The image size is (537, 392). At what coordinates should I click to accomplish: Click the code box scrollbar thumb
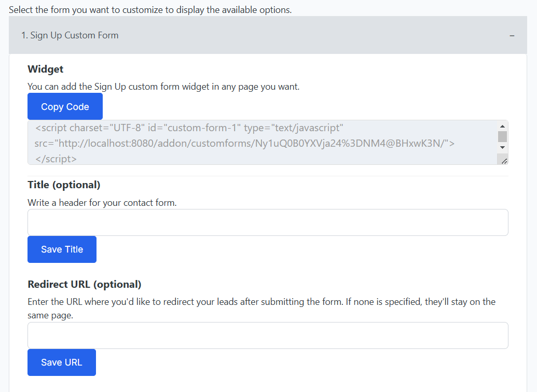click(x=502, y=136)
